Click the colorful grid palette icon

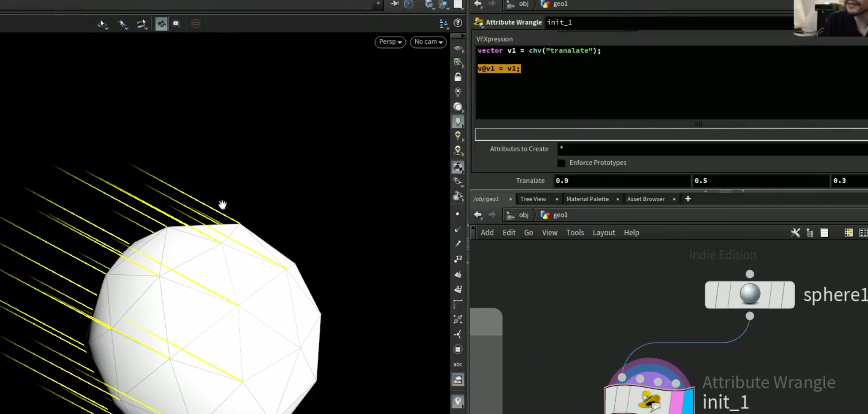click(848, 232)
